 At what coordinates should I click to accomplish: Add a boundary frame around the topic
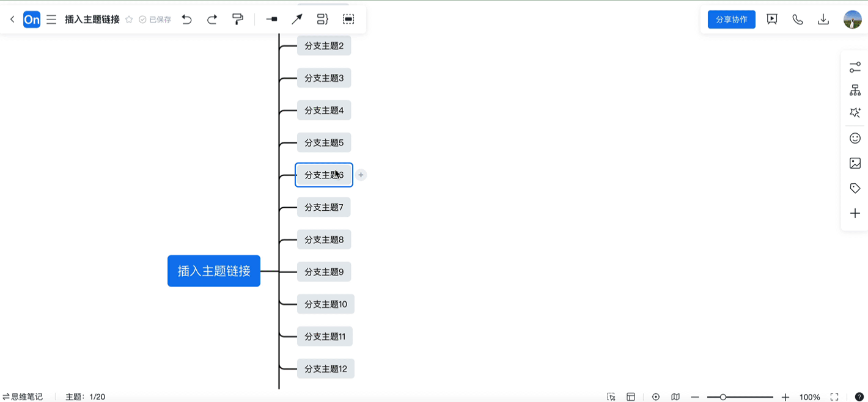(x=348, y=20)
